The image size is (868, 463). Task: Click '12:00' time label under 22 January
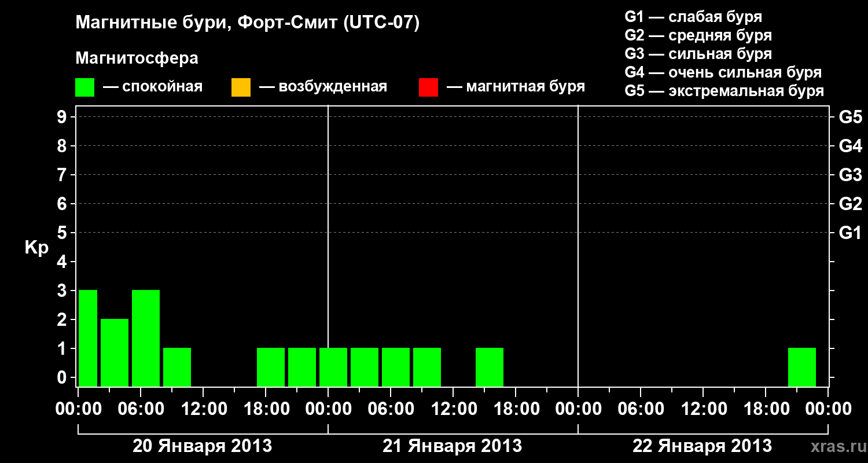(703, 409)
